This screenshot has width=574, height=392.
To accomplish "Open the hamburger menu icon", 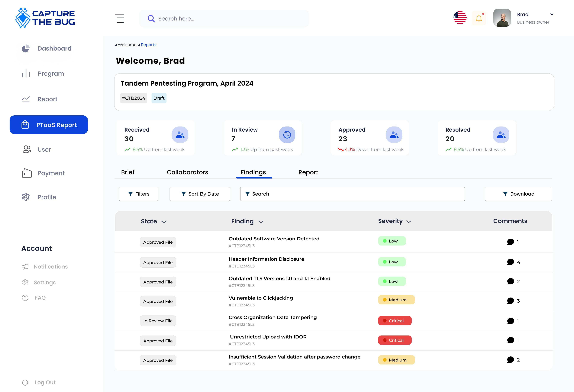I will tap(119, 19).
